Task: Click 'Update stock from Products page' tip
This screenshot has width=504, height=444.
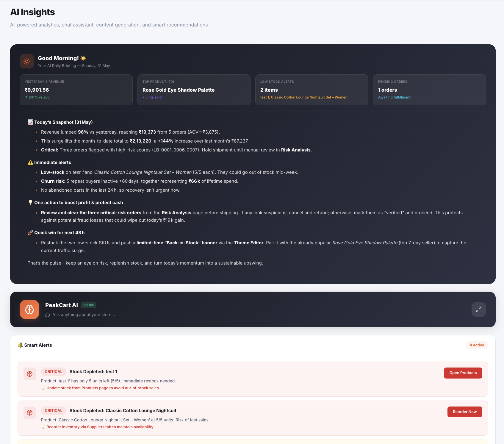Action: pos(103,388)
